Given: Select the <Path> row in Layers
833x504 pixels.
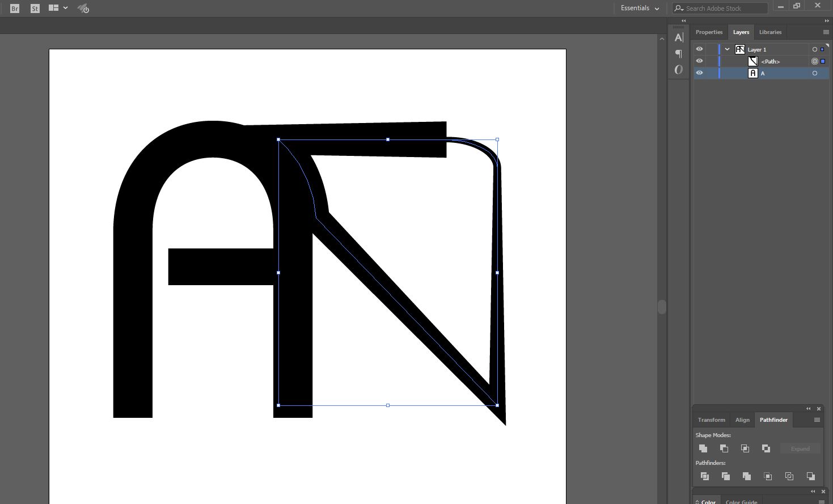Looking at the screenshot, I should 761,61.
